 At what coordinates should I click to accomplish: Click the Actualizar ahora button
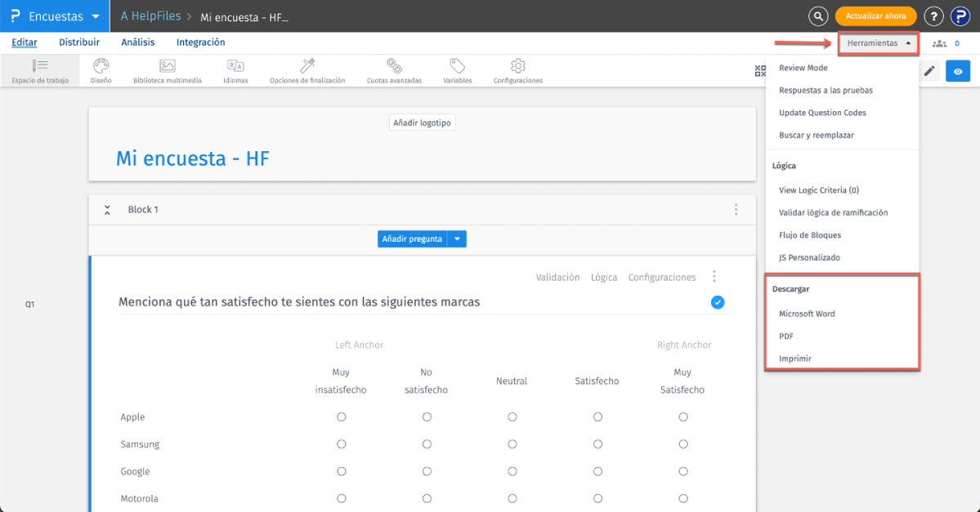(x=875, y=16)
